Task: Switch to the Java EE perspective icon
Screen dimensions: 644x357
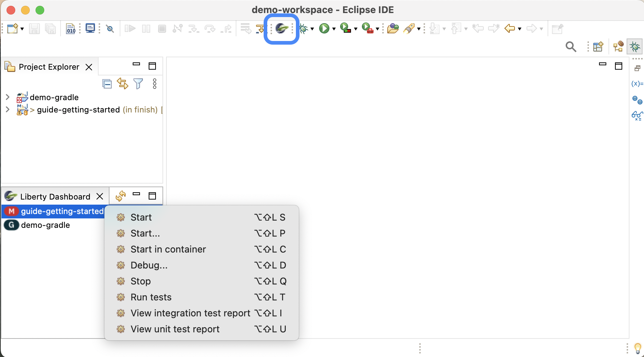Action: click(618, 46)
